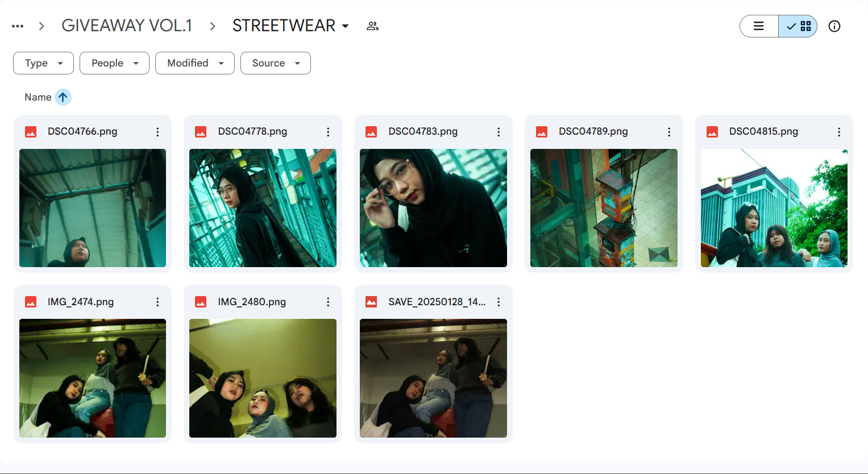Select the DSC04789.png thumbnail
The image size is (868, 474).
[x=604, y=208]
